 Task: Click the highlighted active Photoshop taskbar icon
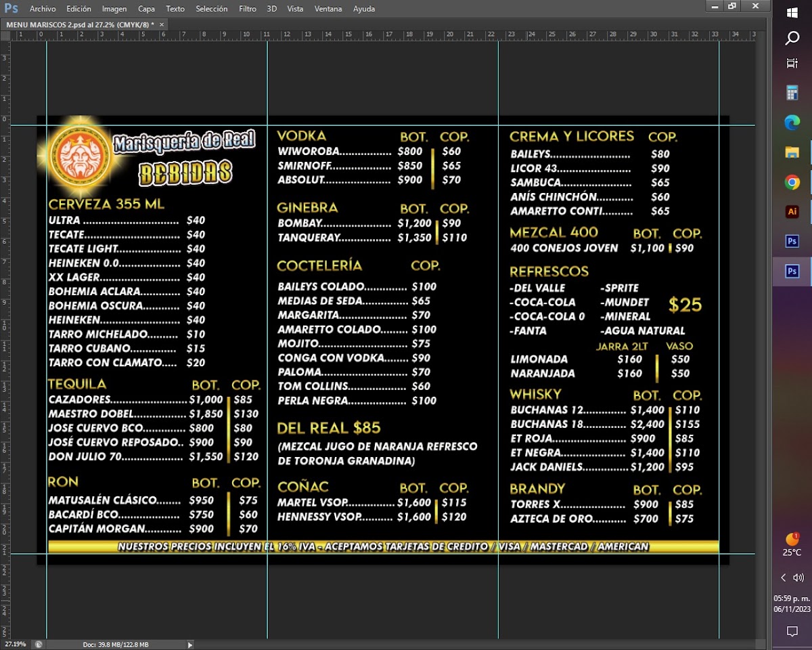click(x=792, y=272)
